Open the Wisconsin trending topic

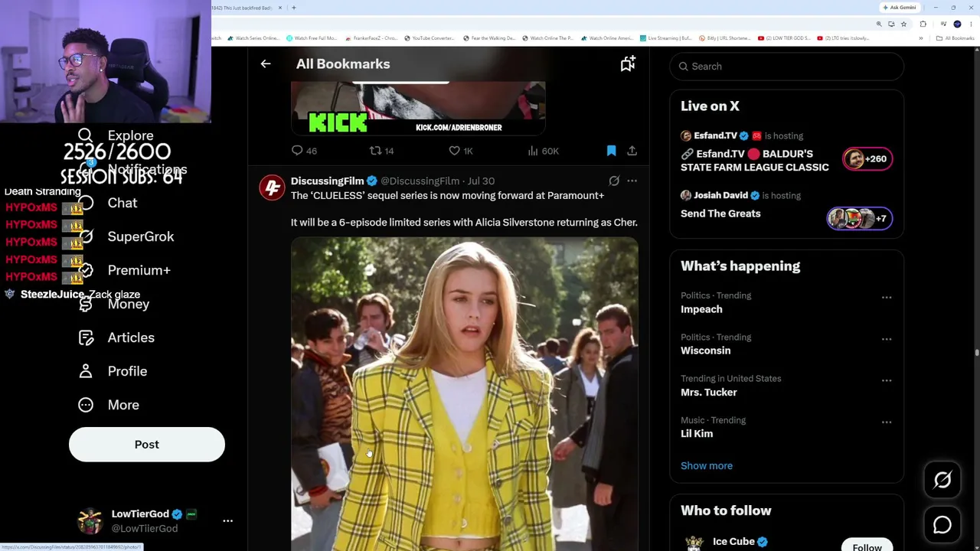(706, 350)
